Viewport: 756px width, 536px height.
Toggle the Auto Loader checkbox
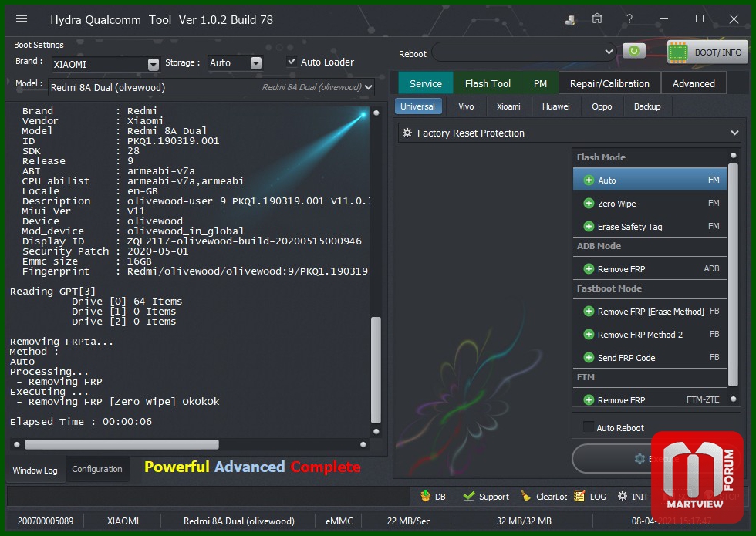[x=292, y=61]
